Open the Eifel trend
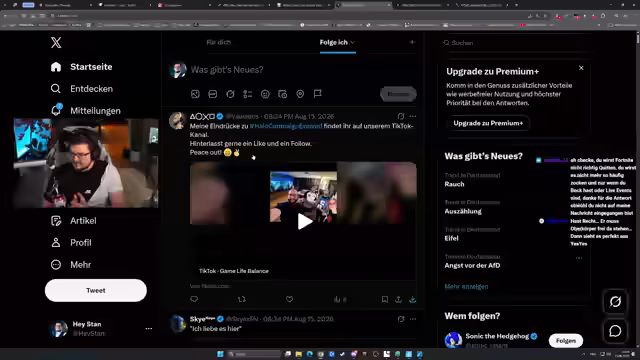Image resolution: width=640 pixels, height=360 pixels. pos(451,238)
